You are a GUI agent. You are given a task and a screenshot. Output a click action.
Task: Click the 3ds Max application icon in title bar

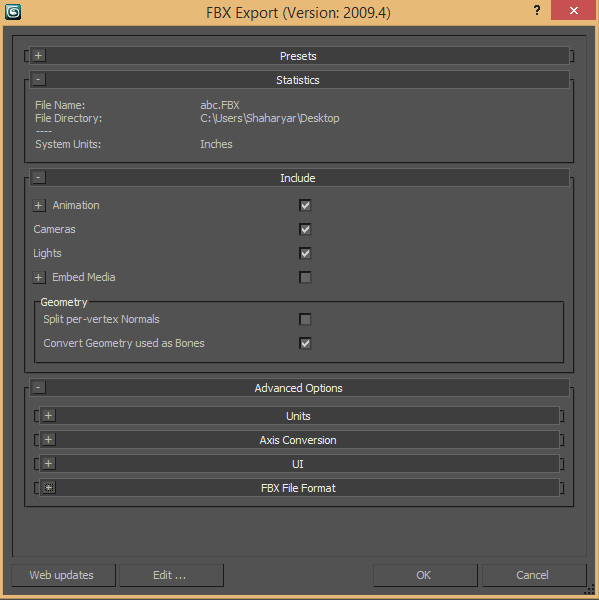tap(13, 12)
